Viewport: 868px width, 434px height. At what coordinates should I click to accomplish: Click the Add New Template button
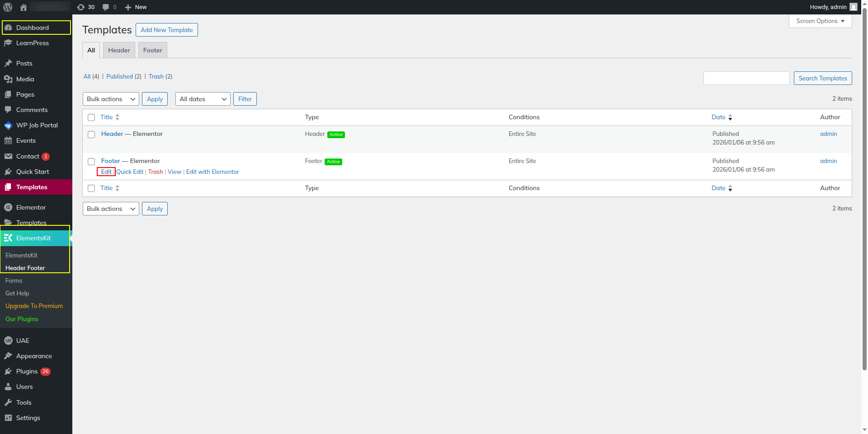point(166,30)
